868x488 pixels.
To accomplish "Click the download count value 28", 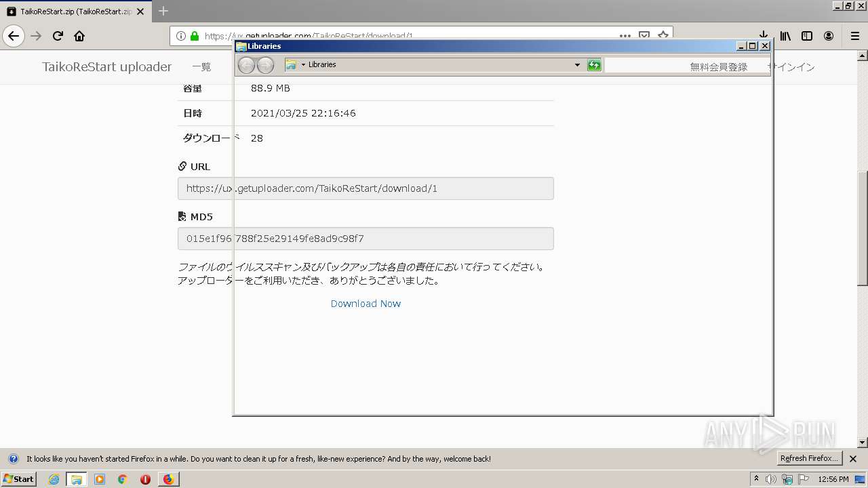I will tap(256, 138).
